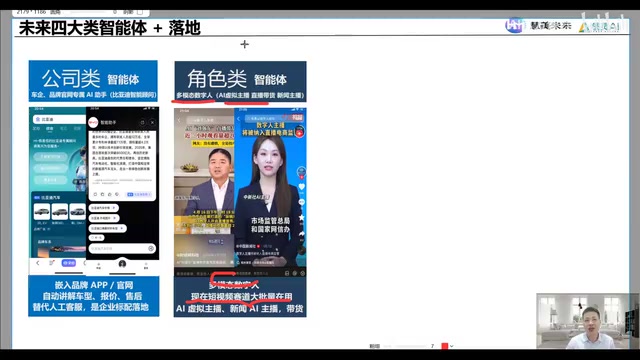The image size is (640, 360).
Task: Click the 数字人主播 headline on the right video
Action: (x=270, y=125)
